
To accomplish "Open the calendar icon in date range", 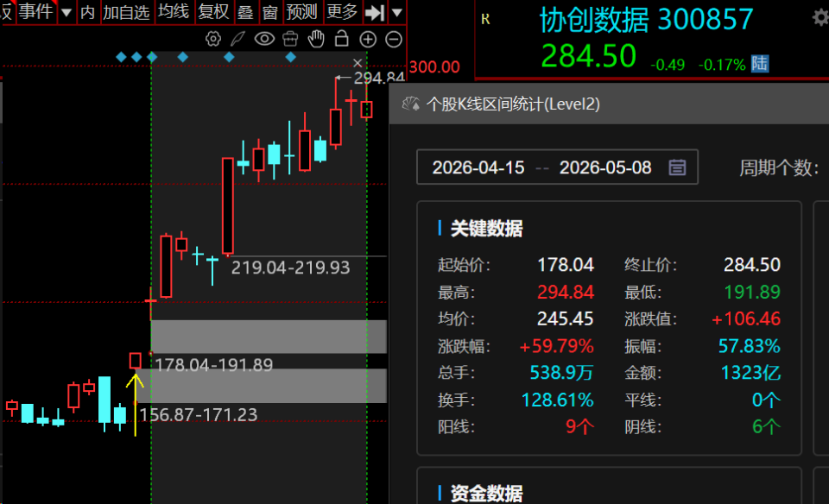I will pyautogui.click(x=677, y=167).
